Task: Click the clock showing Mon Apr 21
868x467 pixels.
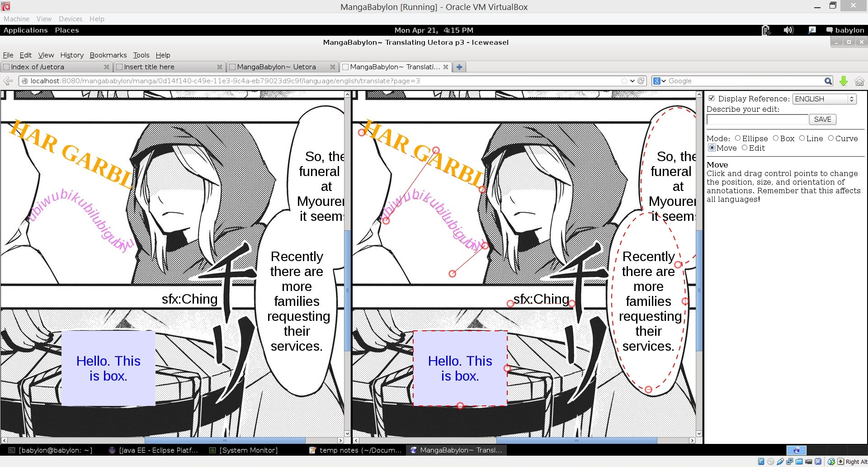Action: (x=434, y=30)
